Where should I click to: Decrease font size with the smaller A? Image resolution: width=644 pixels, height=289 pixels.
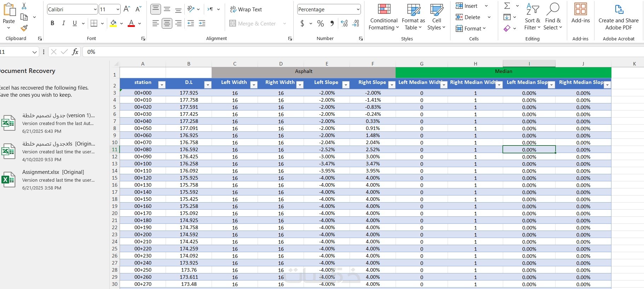tap(138, 9)
